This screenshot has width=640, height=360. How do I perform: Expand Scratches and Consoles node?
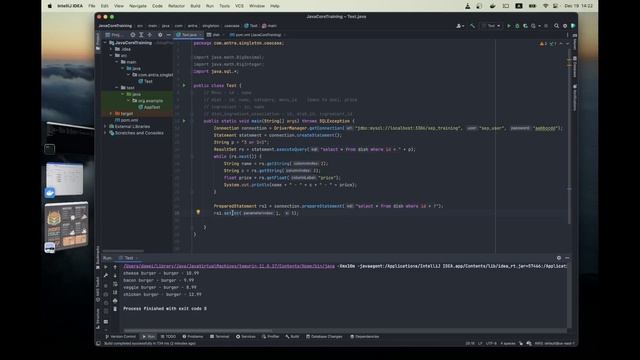[105, 133]
